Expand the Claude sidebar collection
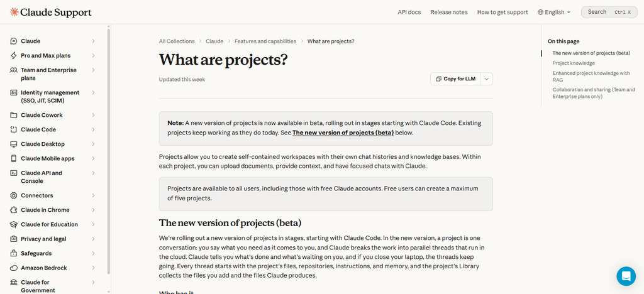Image resolution: width=644 pixels, height=294 pixels. [x=93, y=41]
